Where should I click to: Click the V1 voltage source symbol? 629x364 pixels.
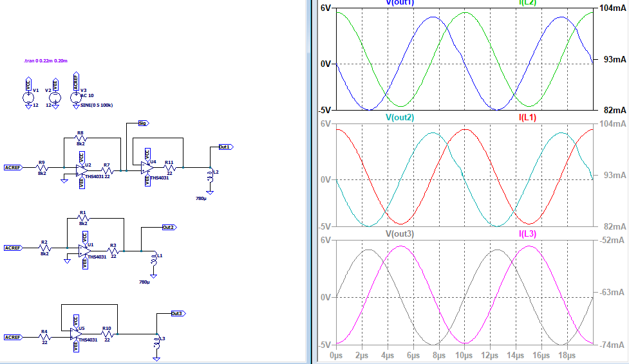pyautogui.click(x=28, y=98)
